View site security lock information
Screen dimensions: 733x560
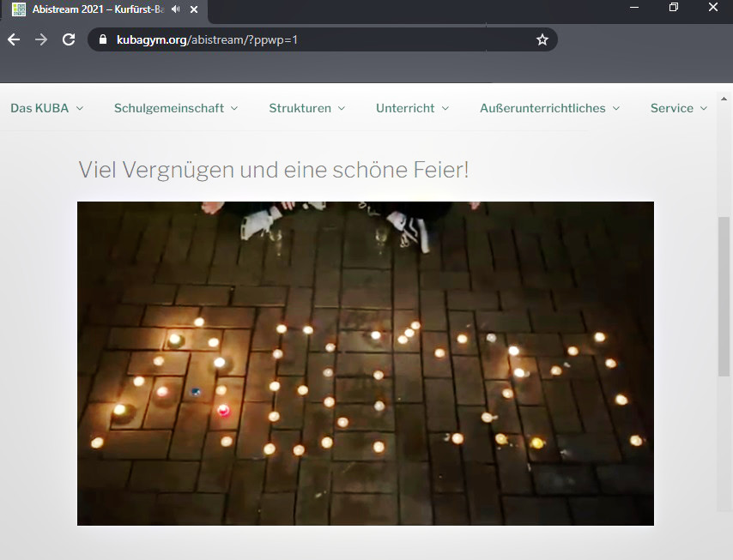pos(103,39)
